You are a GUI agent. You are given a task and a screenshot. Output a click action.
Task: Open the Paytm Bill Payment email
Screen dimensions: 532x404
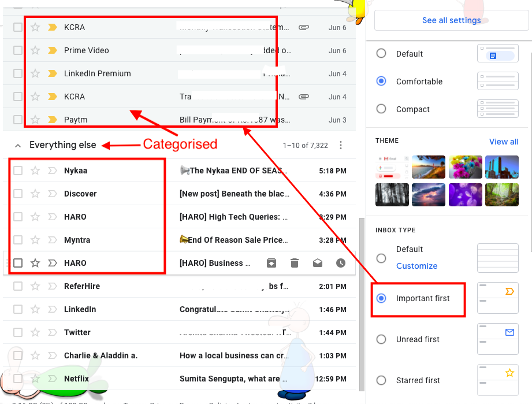tap(179, 120)
